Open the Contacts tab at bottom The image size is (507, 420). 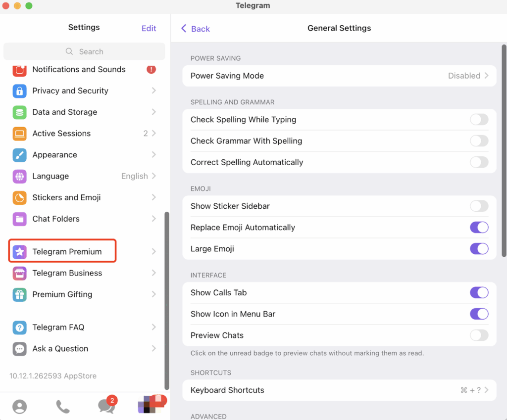pyautogui.click(x=20, y=407)
